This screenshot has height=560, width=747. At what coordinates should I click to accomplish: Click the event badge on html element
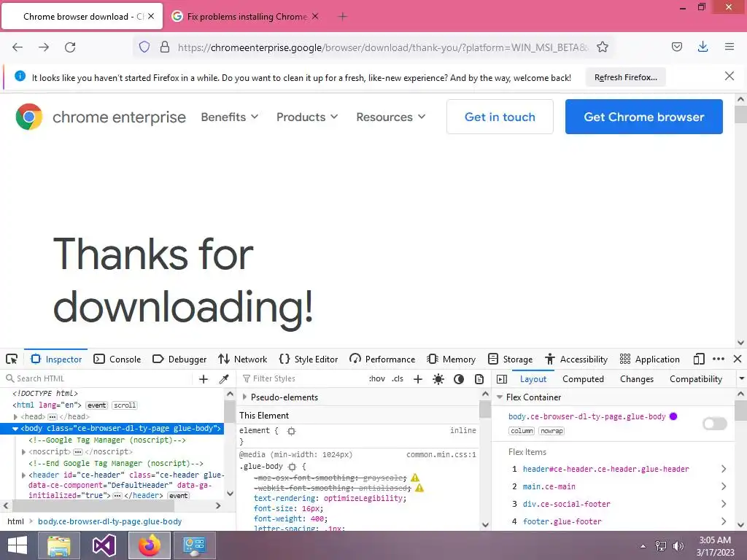coord(97,405)
